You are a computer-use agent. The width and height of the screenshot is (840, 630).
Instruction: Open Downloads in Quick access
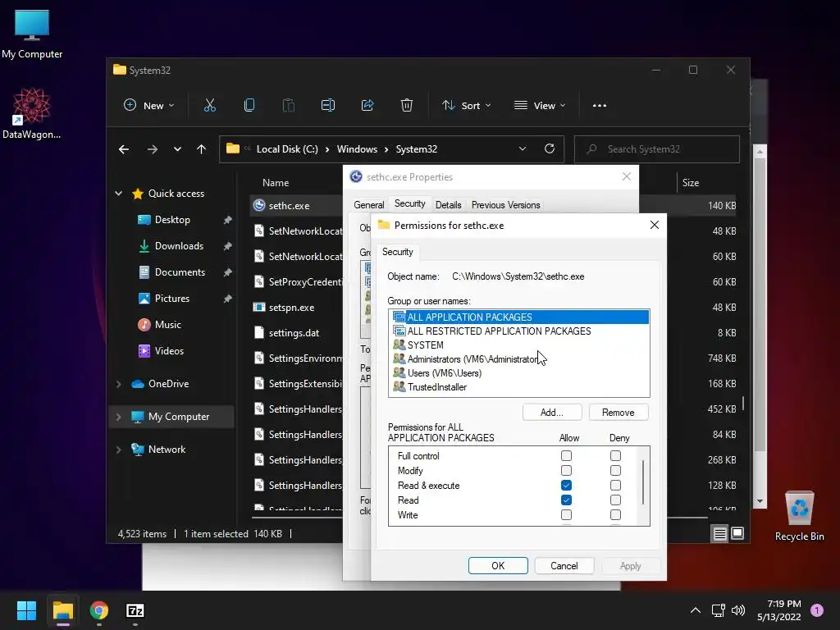click(x=179, y=246)
